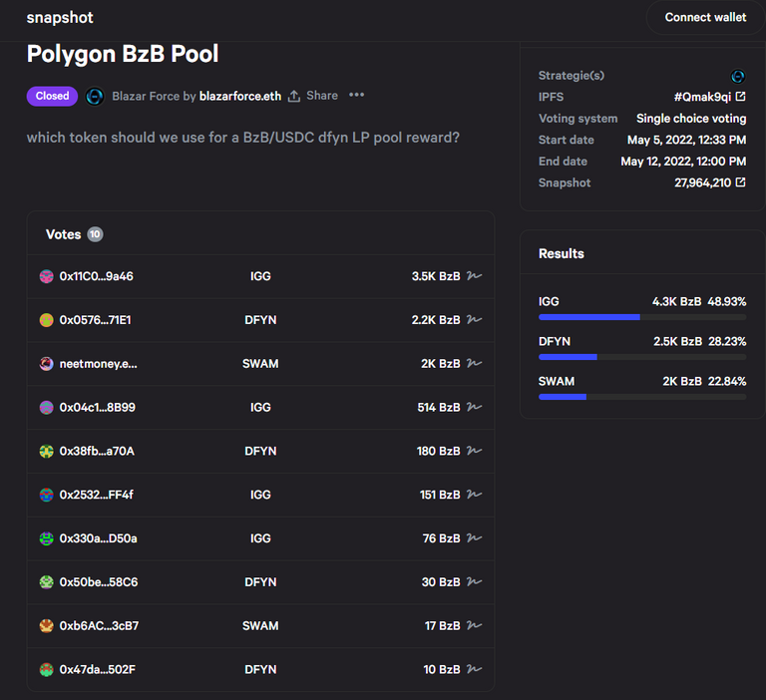Open voter profile 0x2532...FF4f

click(96, 495)
